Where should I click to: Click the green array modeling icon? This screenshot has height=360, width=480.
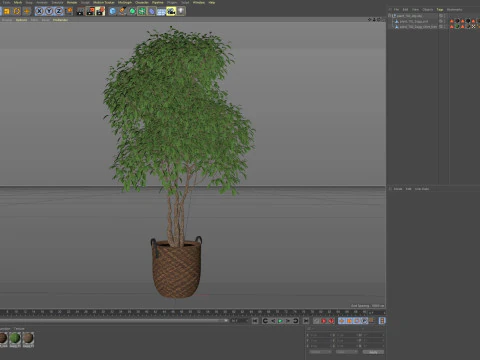[142, 11]
